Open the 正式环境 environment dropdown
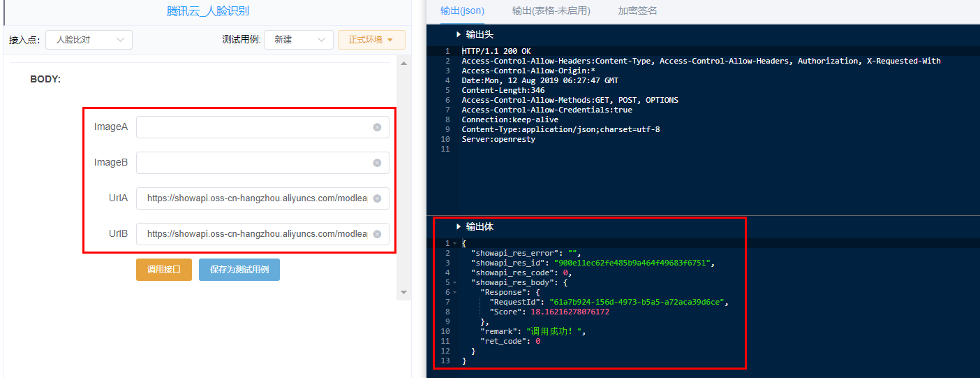Viewport: 980px width, 378px height. point(371,40)
